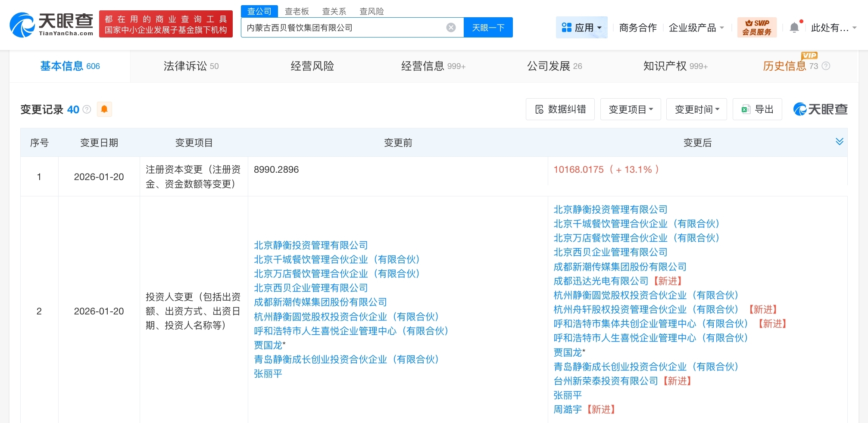Image resolution: width=868 pixels, height=423 pixels.
Task: Expand the 企业级产品 dropdown
Action: 696,28
